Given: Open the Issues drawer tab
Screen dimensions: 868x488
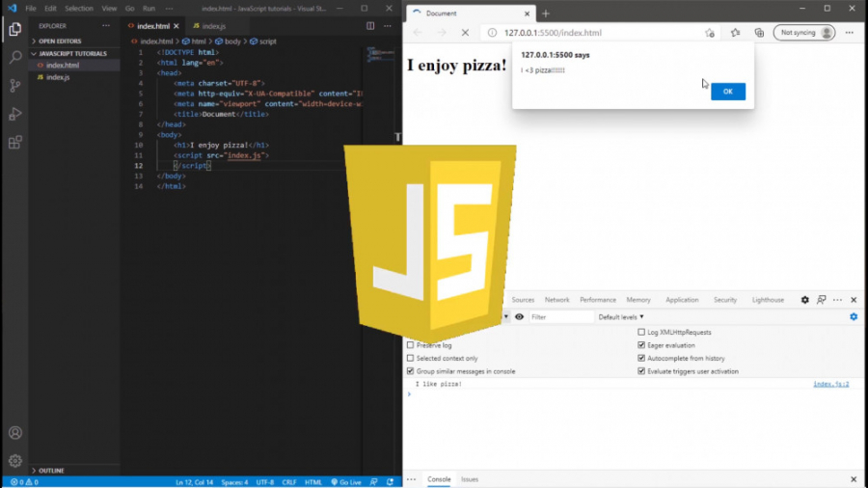Looking at the screenshot, I should pos(470,479).
